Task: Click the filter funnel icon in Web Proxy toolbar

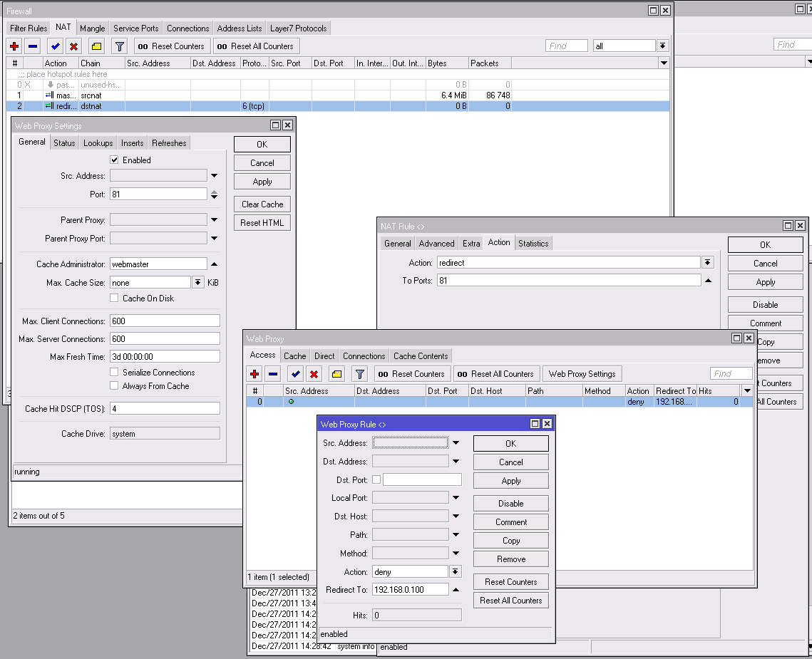Action: coord(359,374)
